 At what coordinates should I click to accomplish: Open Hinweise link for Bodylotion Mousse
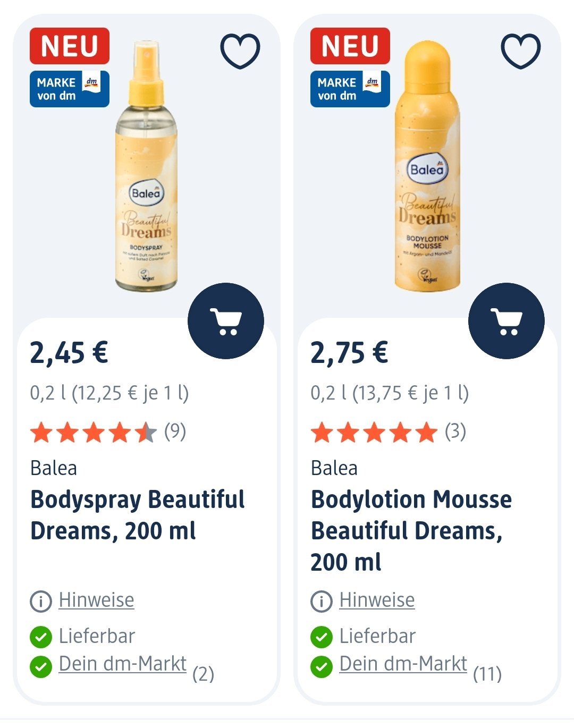tap(377, 600)
